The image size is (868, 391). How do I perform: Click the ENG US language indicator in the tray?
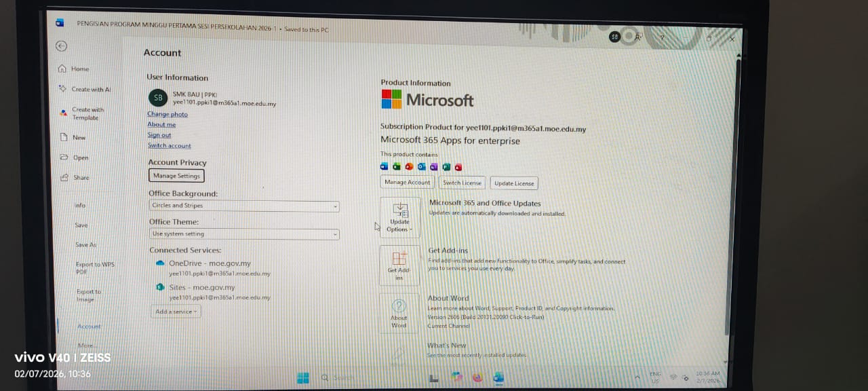pos(655,377)
